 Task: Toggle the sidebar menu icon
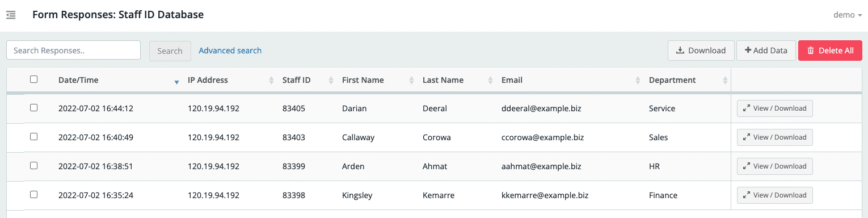11,15
